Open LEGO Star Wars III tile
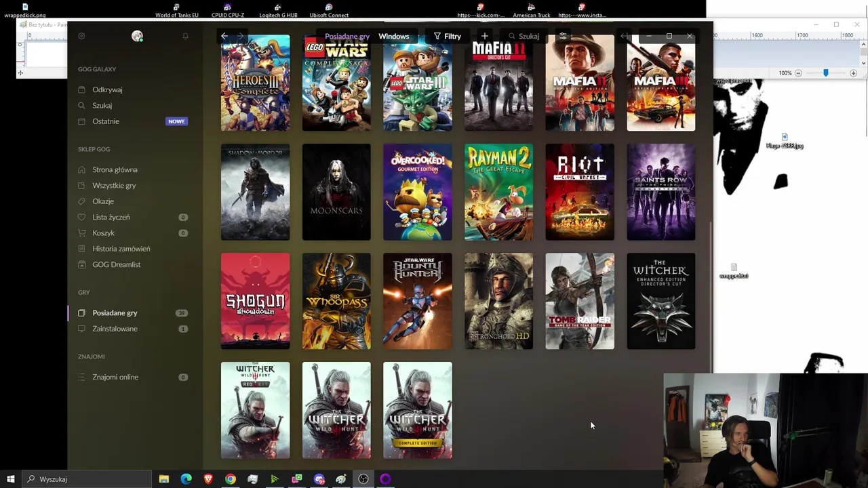868x488 pixels. tap(418, 83)
